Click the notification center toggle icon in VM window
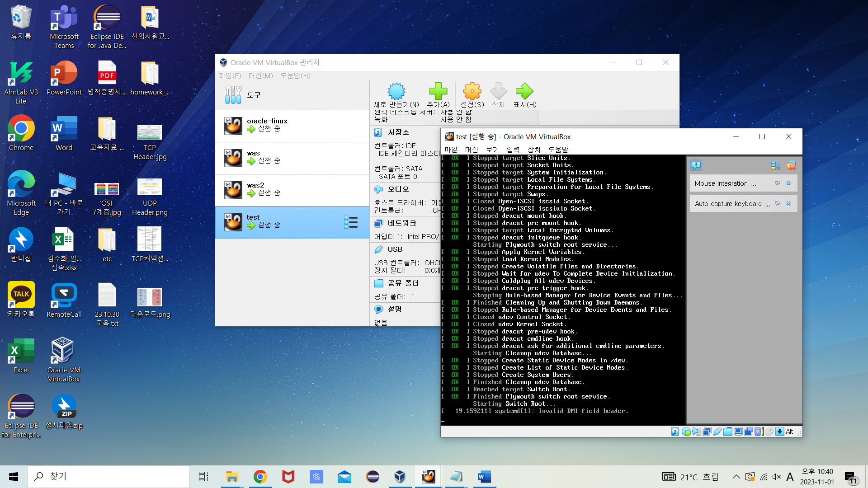 [x=696, y=165]
